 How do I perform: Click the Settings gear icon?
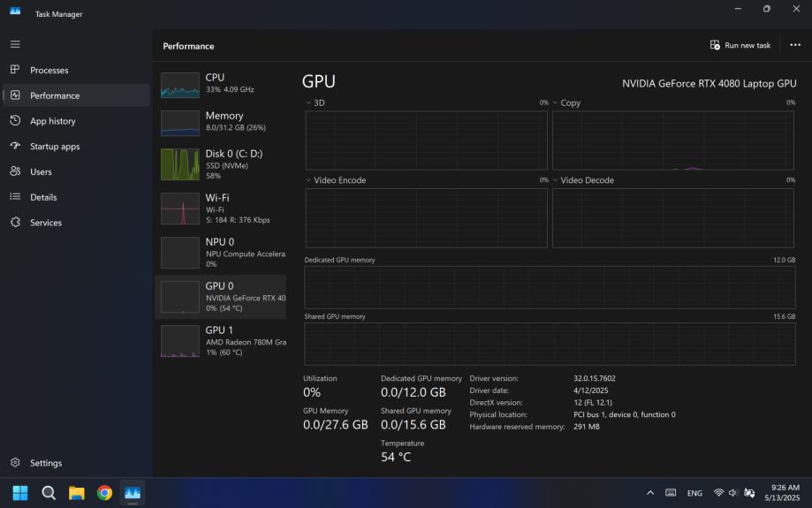[15, 462]
